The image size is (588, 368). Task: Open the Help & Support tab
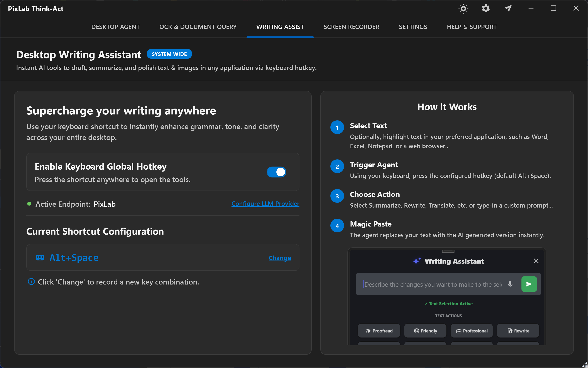[x=471, y=27]
